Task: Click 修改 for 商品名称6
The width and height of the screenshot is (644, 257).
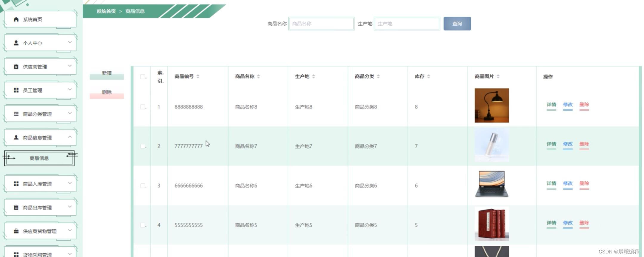Action: (x=568, y=183)
